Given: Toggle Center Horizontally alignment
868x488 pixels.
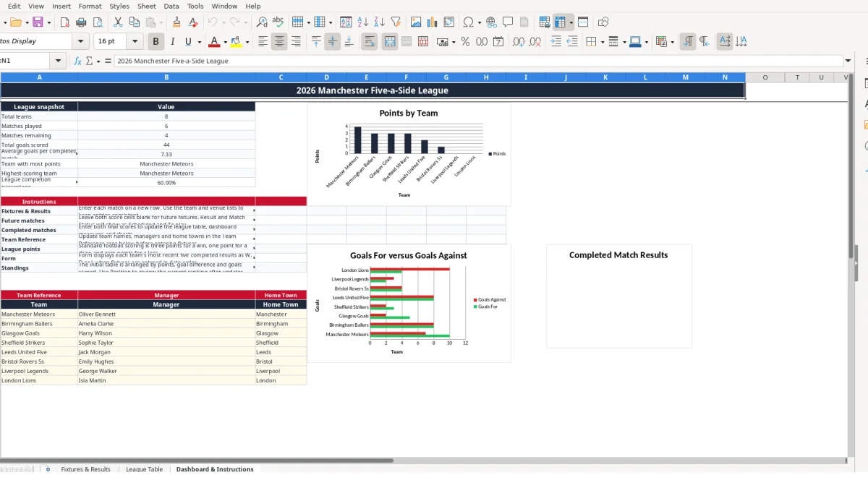Looking at the screenshot, I should coord(279,42).
